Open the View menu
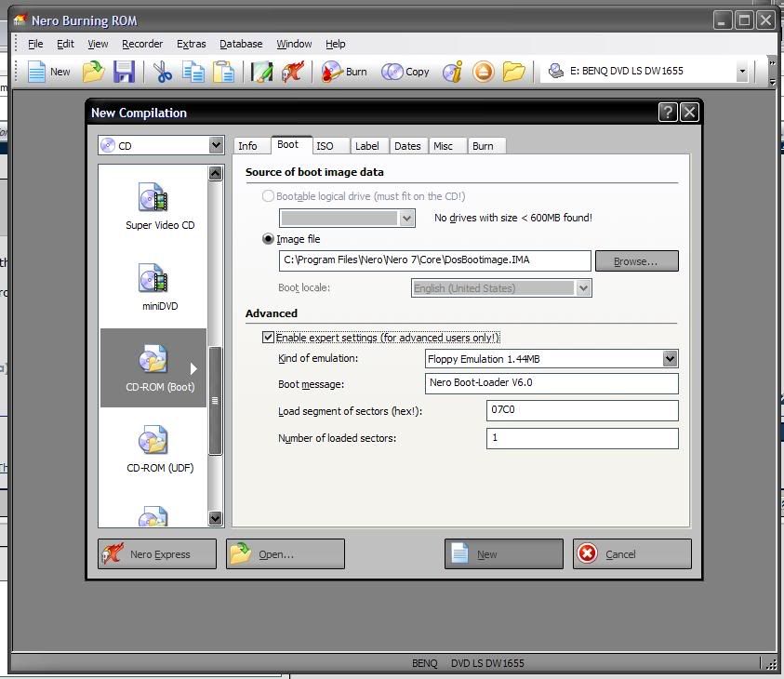Viewport: 784px width, 679px height. coord(98,44)
